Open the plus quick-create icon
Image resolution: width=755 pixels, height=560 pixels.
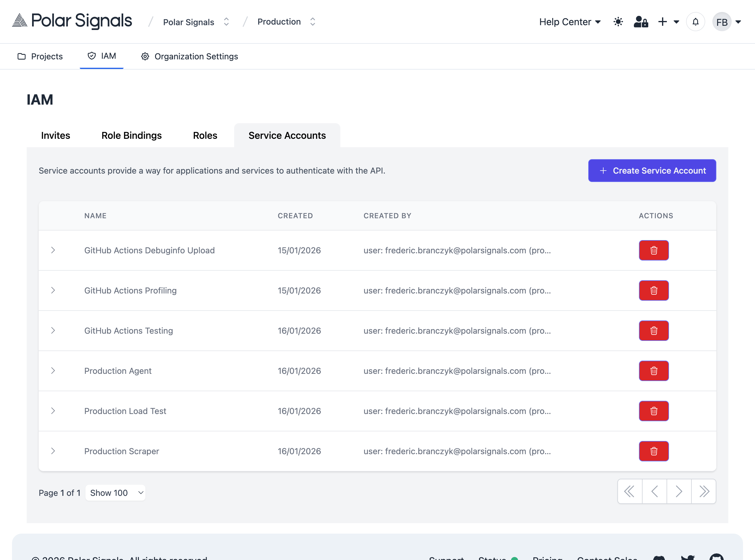pos(662,22)
